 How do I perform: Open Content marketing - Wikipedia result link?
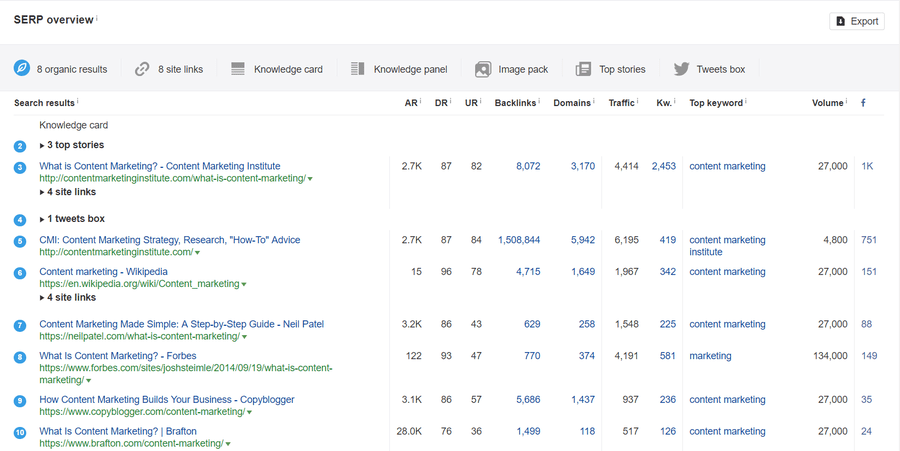(103, 272)
